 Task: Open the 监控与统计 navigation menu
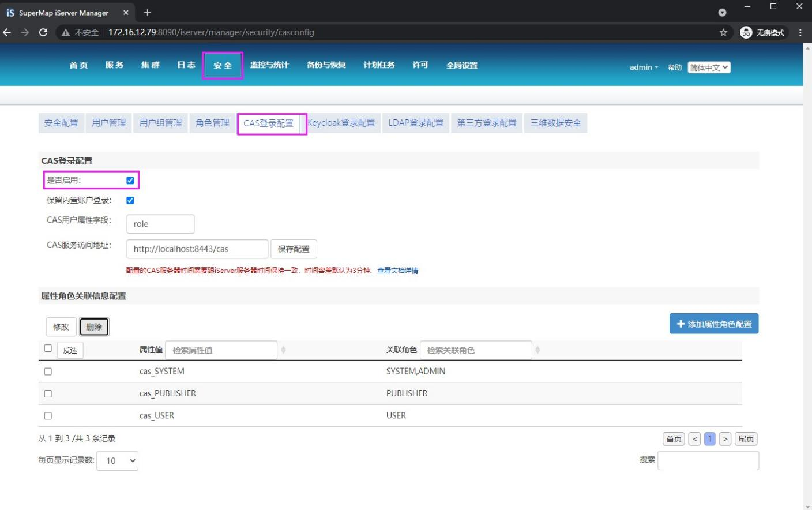[269, 65]
